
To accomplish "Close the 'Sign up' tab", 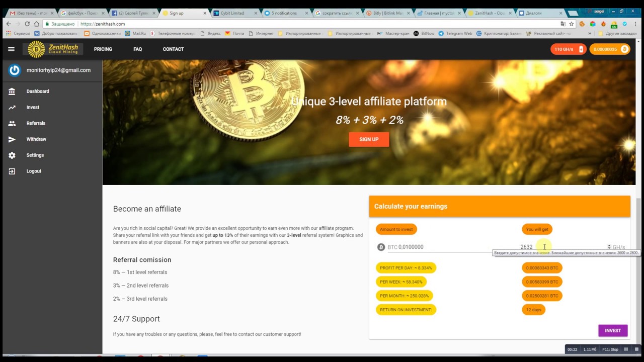I will point(204,13).
